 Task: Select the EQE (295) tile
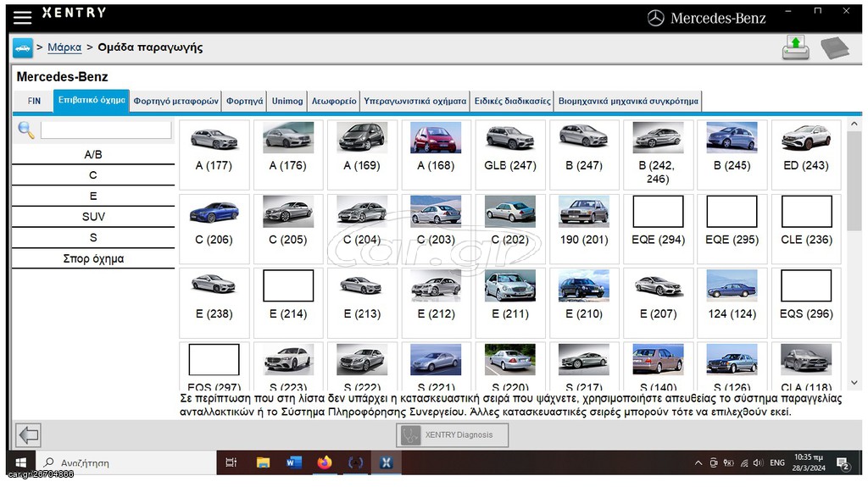coord(732,229)
